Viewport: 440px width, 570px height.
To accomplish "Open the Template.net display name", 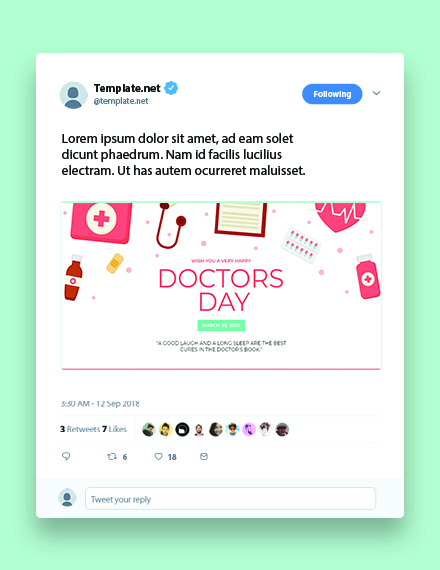I will point(127,88).
